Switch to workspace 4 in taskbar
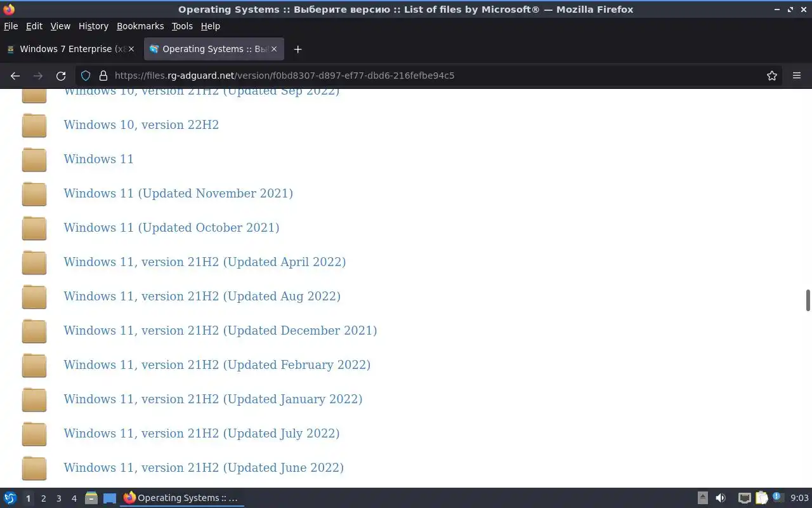 [x=74, y=498]
